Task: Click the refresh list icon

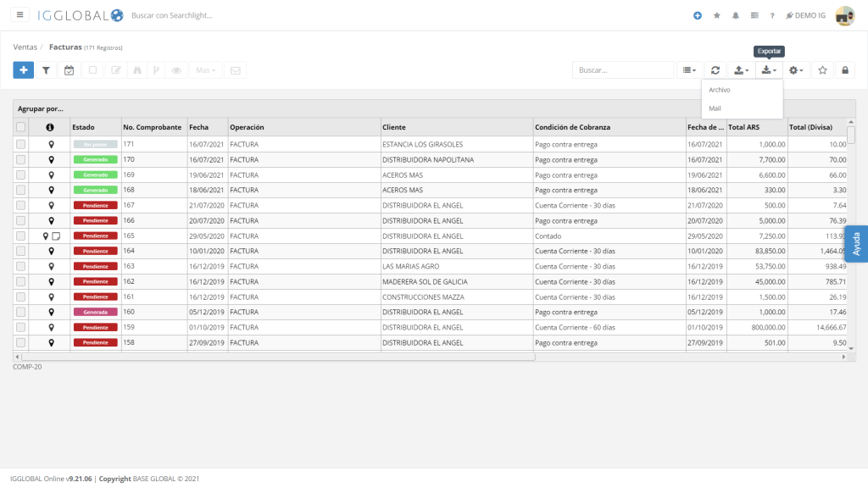Action: click(x=715, y=70)
